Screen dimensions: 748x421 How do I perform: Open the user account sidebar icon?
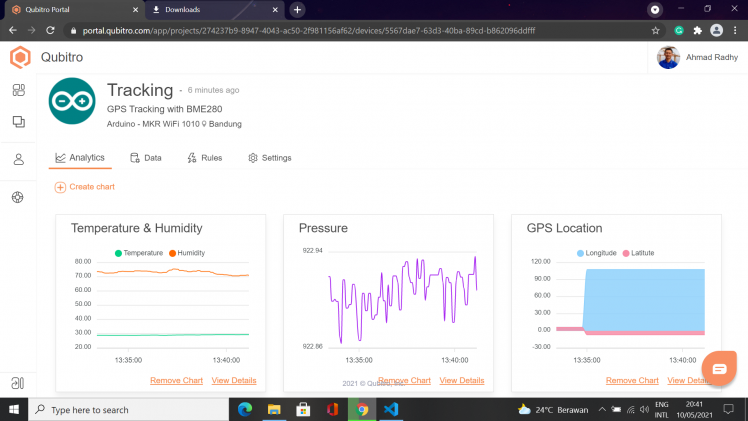click(19, 159)
